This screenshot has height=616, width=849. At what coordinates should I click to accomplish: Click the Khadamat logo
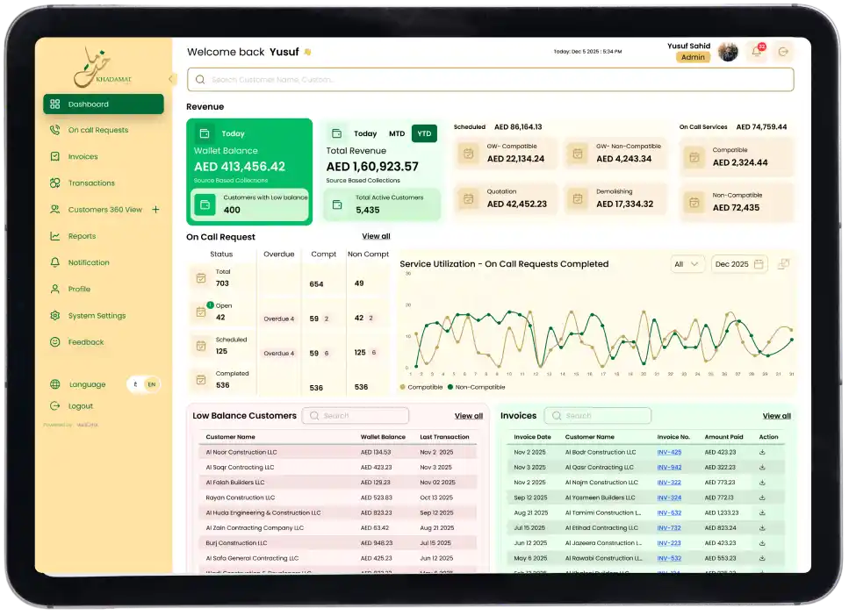103,68
